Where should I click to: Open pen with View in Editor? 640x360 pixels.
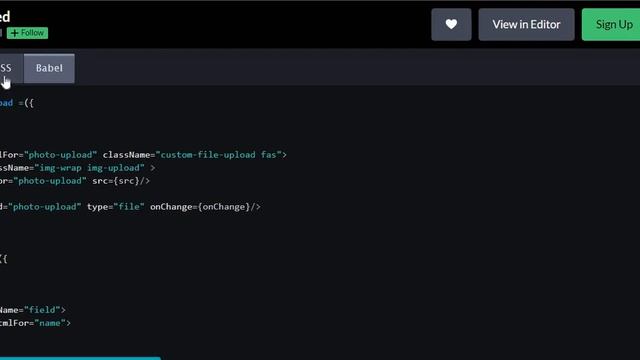(x=526, y=24)
